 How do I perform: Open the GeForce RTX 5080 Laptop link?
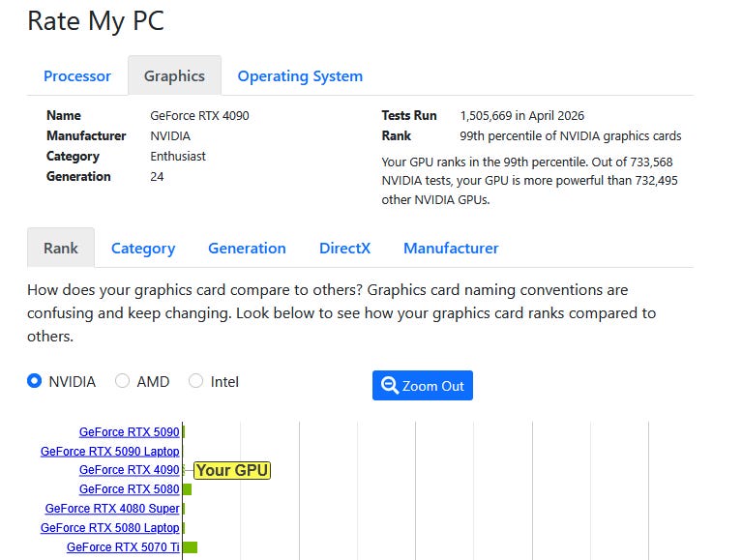coord(109,528)
